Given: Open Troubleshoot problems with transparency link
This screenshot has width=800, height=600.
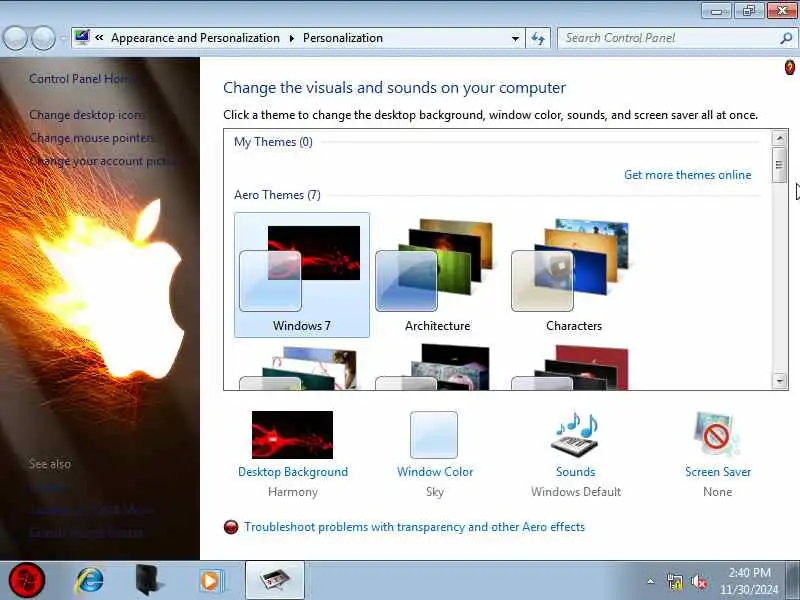Looking at the screenshot, I should pos(414,527).
